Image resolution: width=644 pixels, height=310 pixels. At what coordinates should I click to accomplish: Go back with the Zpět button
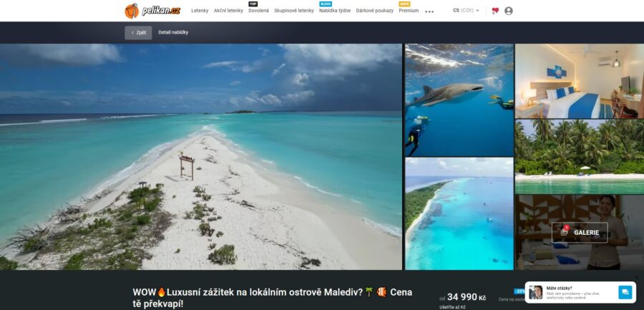[x=138, y=33]
